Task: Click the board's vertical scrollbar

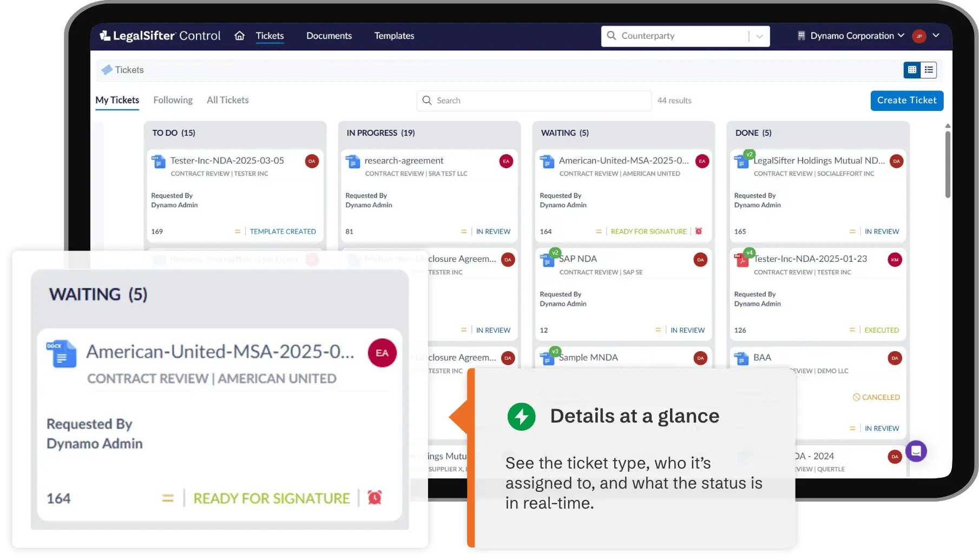Action: click(x=948, y=162)
